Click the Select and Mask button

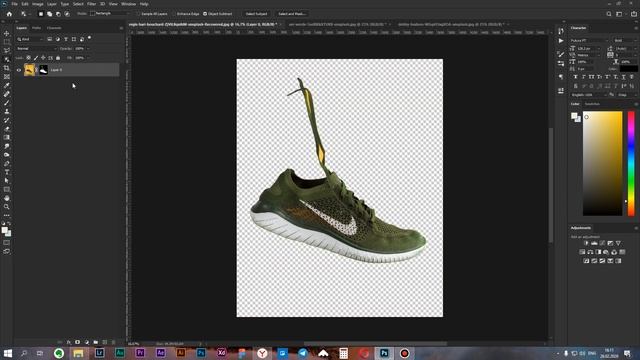pos(292,14)
